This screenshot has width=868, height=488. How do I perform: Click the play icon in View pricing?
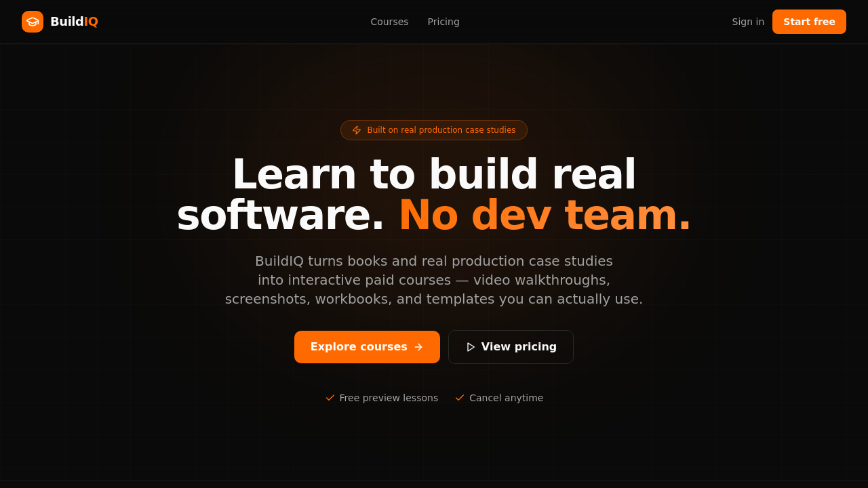click(471, 347)
